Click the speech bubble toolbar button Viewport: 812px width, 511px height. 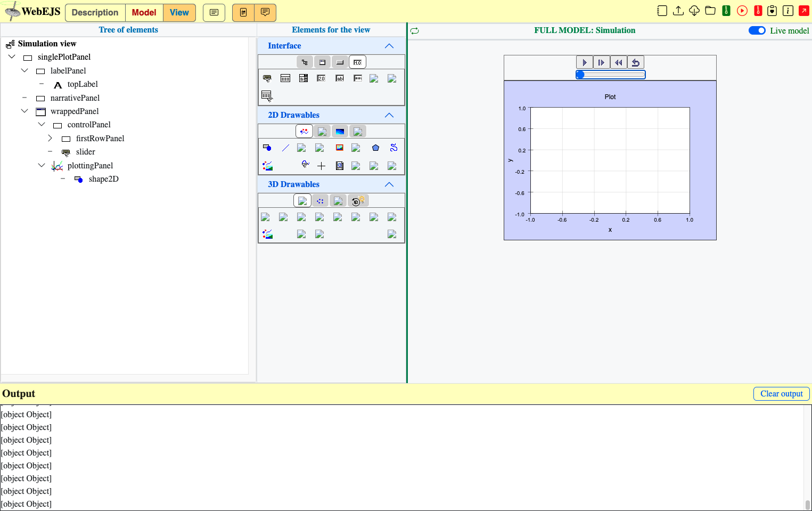[265, 12]
